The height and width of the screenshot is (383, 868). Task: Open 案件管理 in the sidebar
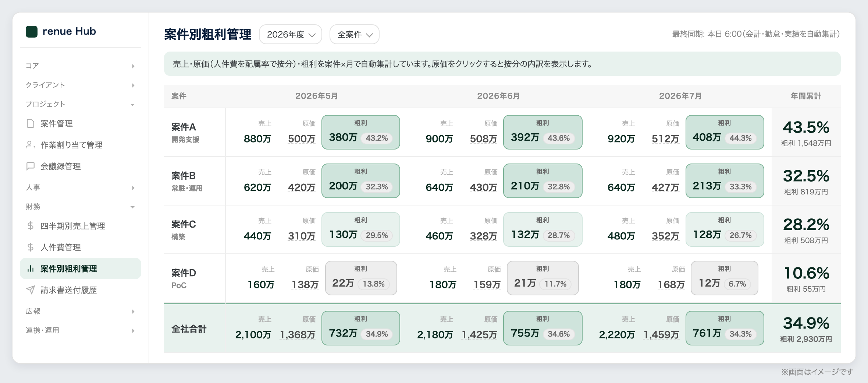click(81, 123)
